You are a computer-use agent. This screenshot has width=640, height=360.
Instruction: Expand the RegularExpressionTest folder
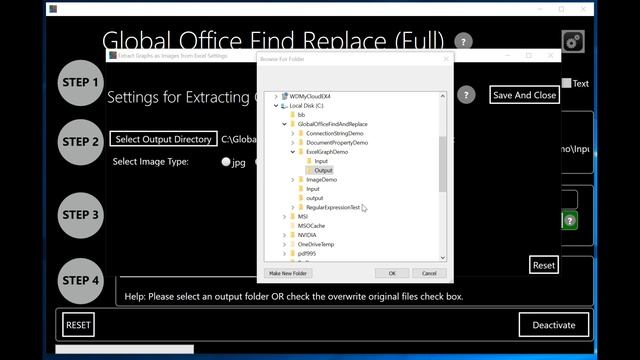293,207
